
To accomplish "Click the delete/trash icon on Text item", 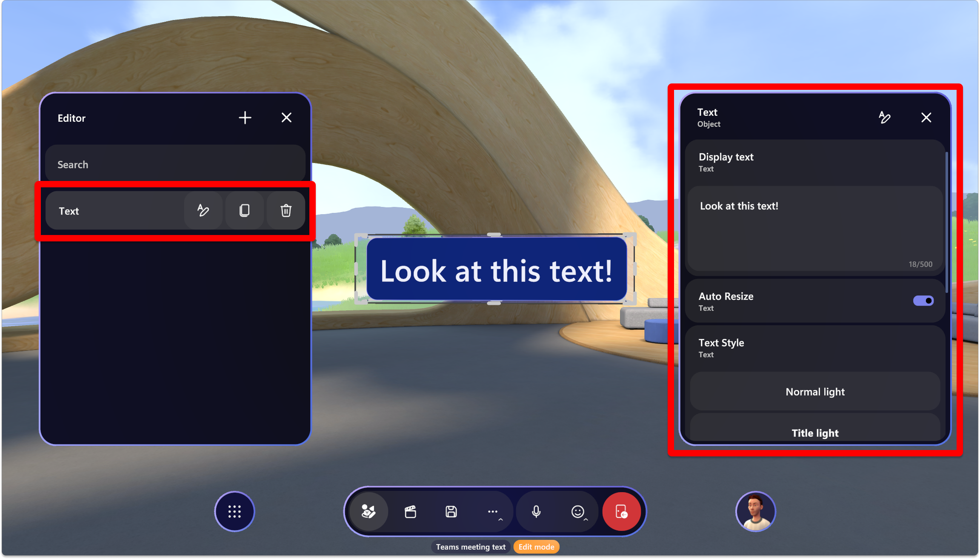I will tap(286, 210).
